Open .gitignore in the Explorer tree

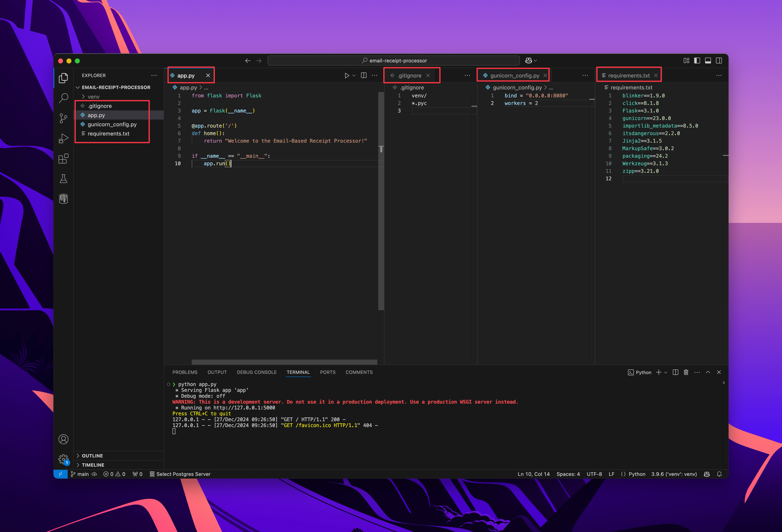pyautogui.click(x=118, y=106)
